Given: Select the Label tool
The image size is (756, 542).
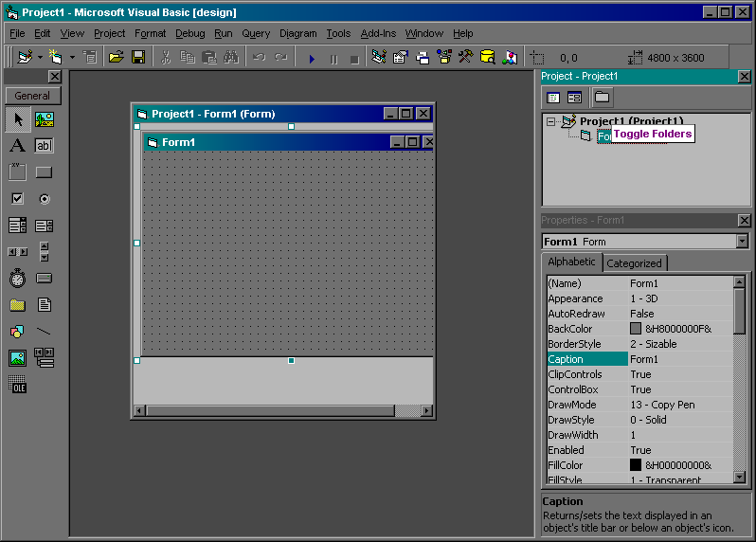Looking at the screenshot, I should coord(18,145).
